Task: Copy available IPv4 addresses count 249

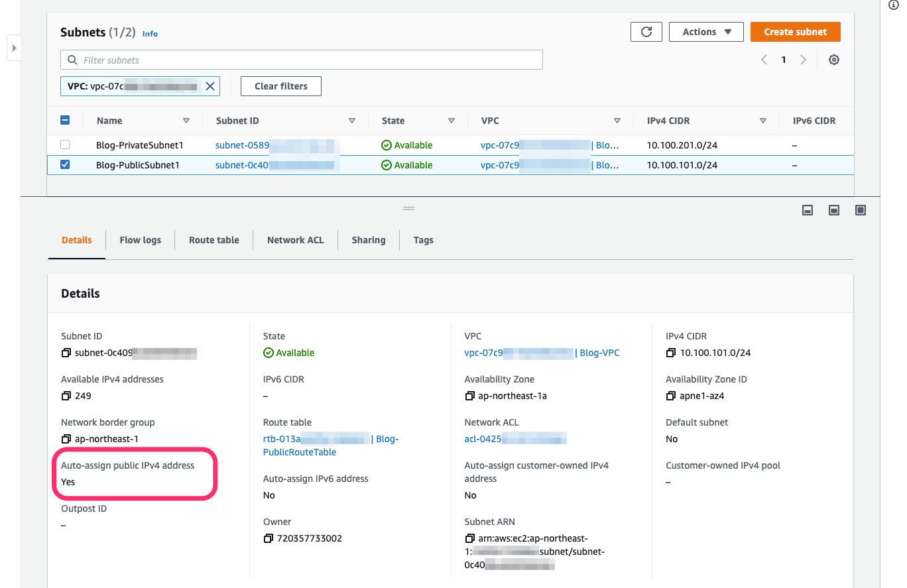Action: 66,396
